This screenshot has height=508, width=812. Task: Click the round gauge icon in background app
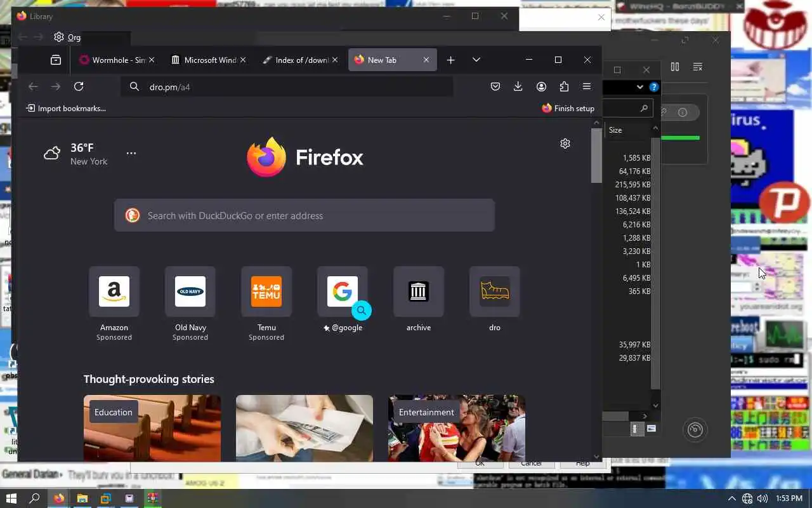[695, 430]
